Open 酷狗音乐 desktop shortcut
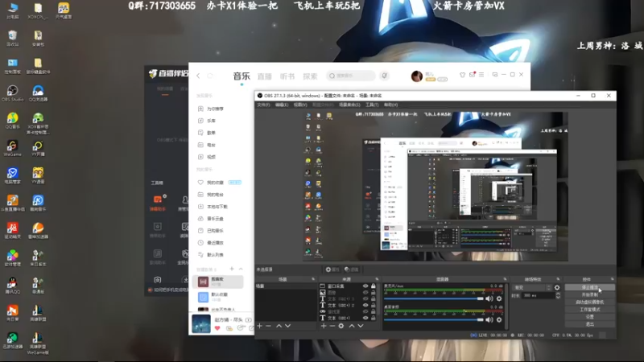The width and height of the screenshot is (644, 362). coord(38,204)
